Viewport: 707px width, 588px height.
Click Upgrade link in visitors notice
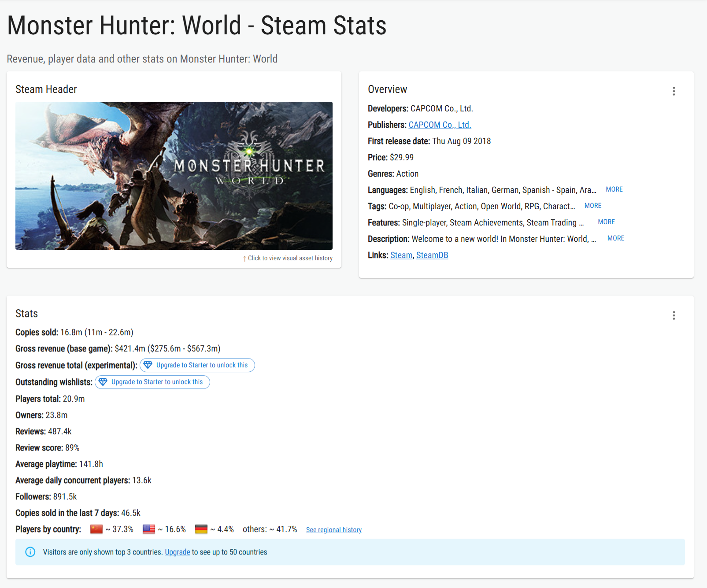(x=178, y=552)
